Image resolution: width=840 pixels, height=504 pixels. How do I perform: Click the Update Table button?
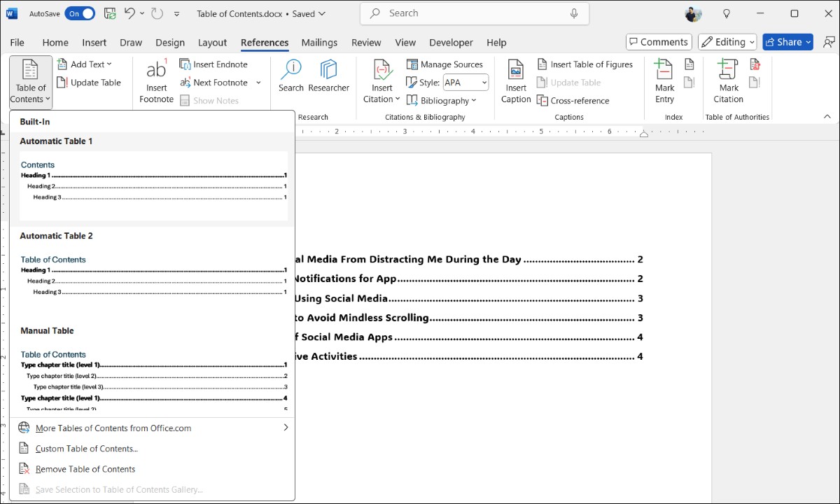(x=89, y=83)
